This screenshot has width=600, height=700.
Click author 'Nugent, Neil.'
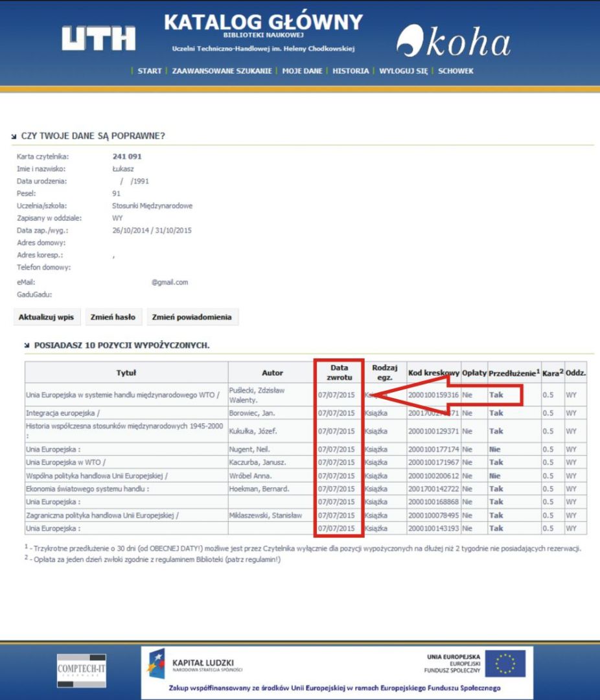pyautogui.click(x=249, y=449)
